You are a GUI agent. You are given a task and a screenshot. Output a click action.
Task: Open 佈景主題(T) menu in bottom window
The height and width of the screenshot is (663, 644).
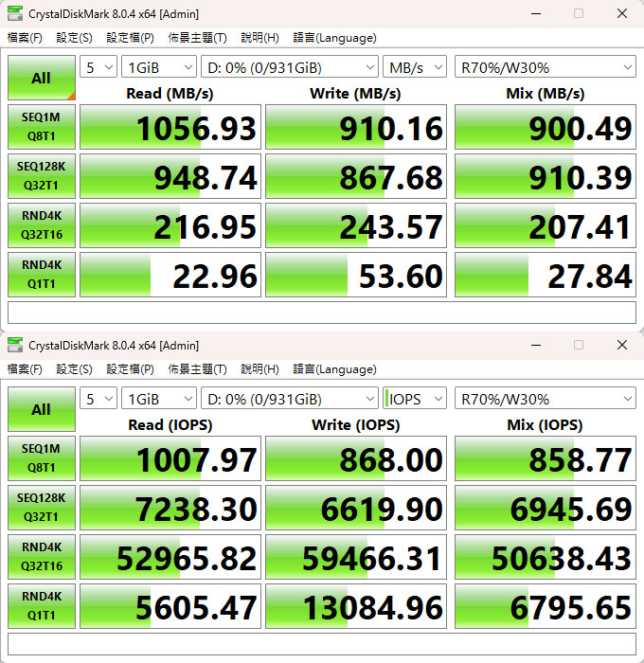coord(197,369)
